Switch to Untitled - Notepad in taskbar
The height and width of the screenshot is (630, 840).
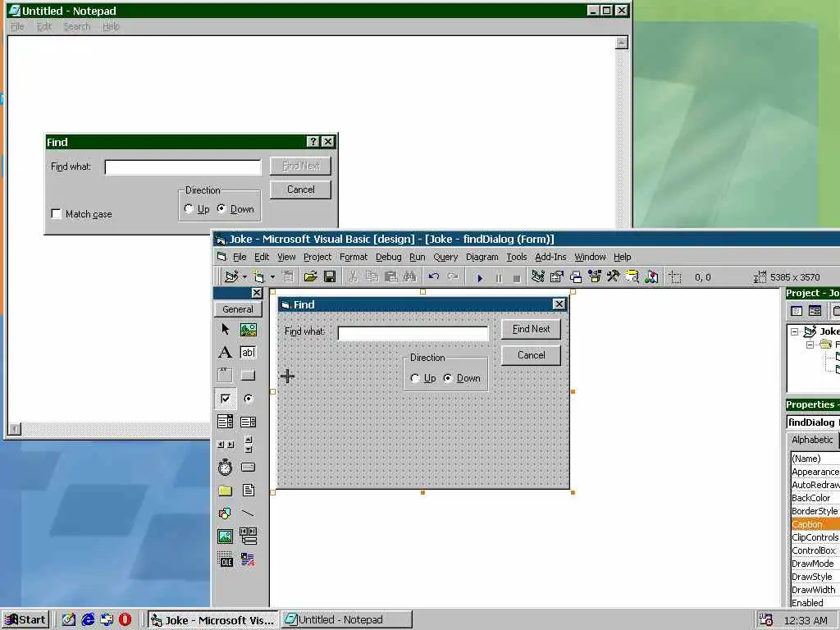coord(347,620)
